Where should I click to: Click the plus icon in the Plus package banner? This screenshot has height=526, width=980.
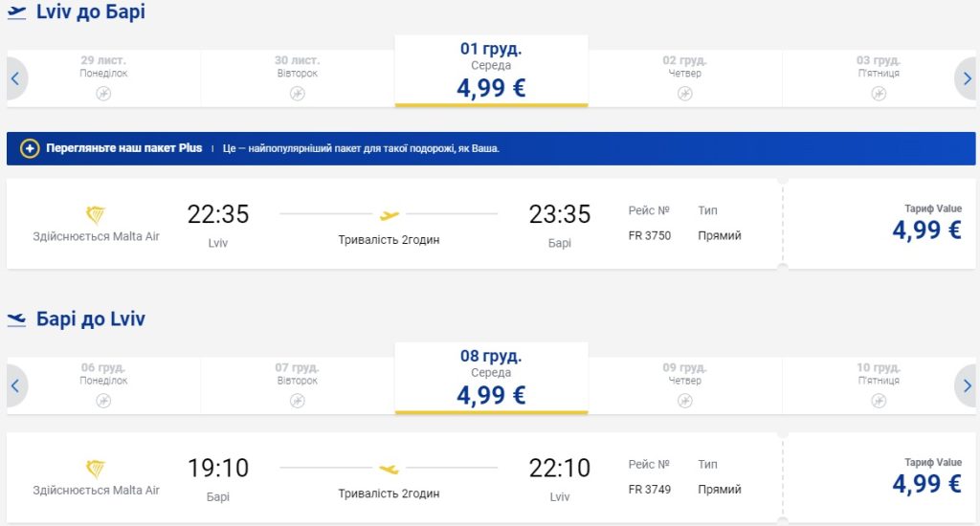pyautogui.click(x=30, y=149)
